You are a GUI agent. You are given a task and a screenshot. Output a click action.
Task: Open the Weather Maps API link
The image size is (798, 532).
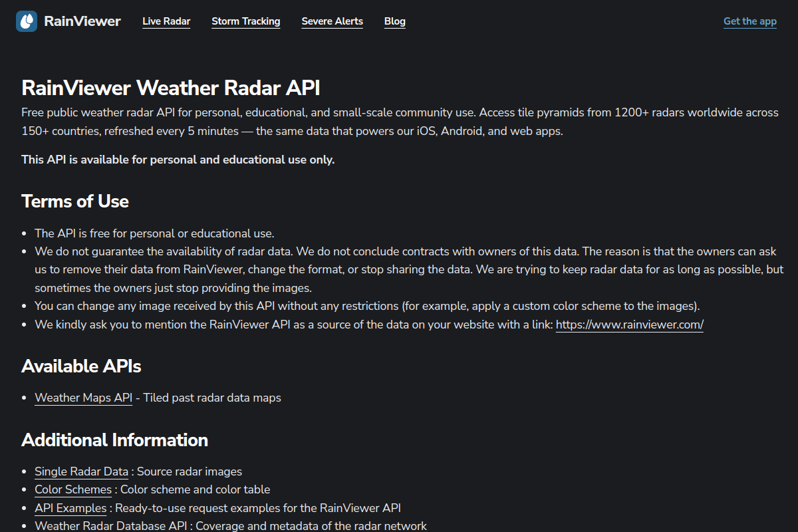84,398
